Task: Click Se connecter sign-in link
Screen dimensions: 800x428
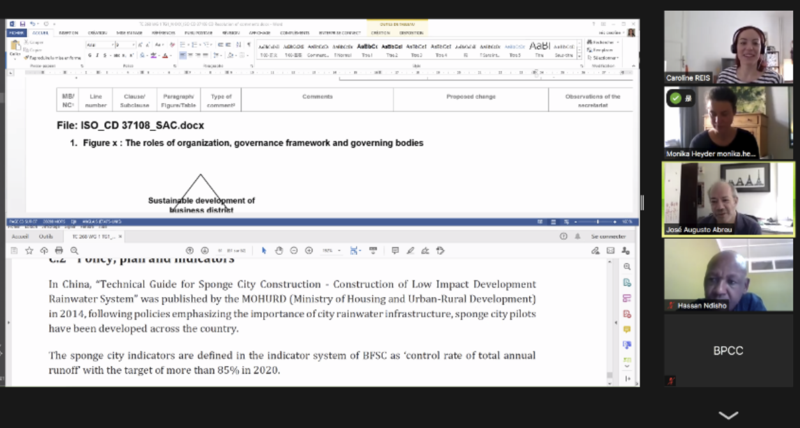Action: tap(611, 237)
